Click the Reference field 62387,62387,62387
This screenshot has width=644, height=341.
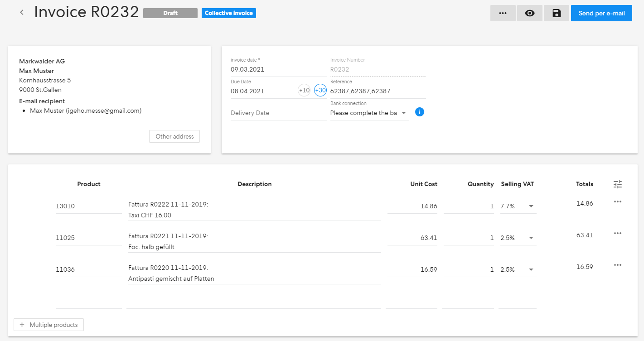point(378,91)
